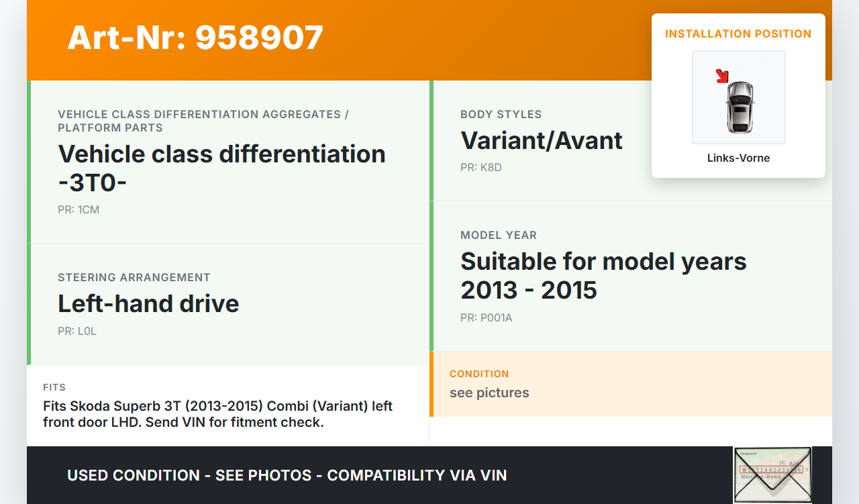Select the Art-Nr: 958907 heading
The width and height of the screenshot is (859, 504).
[195, 38]
